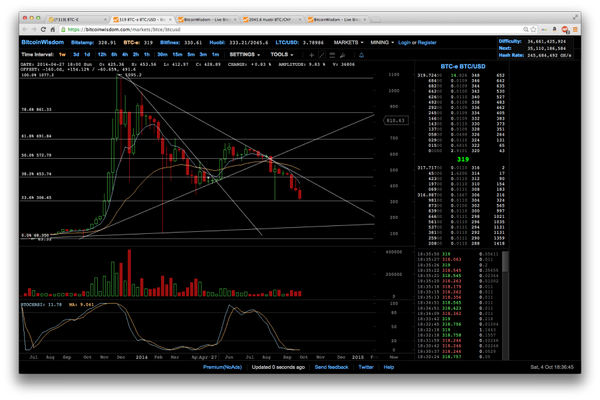This screenshot has width=600, height=400.
Task: Set time interval to 1m
Action: [215, 55]
